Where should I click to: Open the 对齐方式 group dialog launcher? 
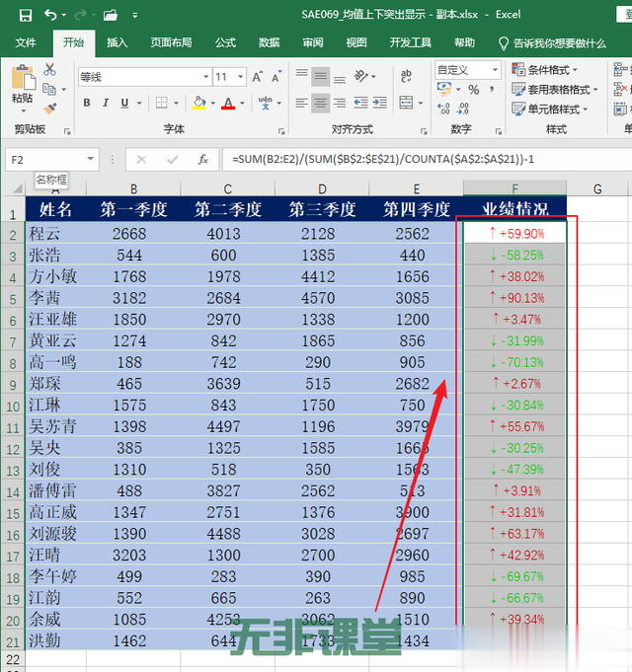click(x=424, y=131)
